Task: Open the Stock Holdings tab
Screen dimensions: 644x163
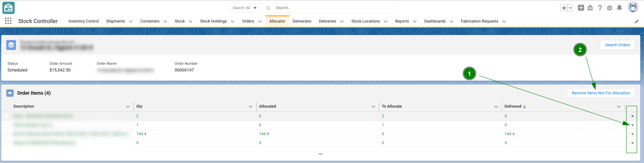Action: tap(213, 21)
